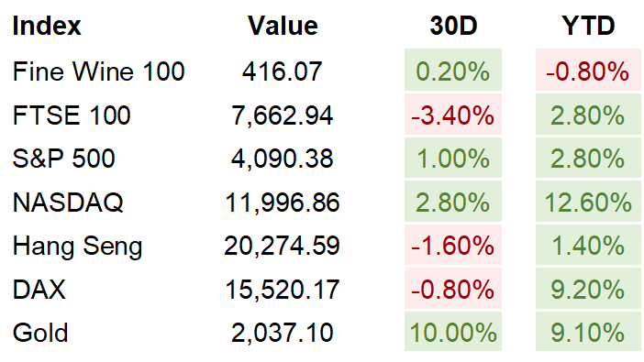Viewport: 644px width, 362px height.
Task: Select the S&P 500 index name
Action: tap(63, 159)
